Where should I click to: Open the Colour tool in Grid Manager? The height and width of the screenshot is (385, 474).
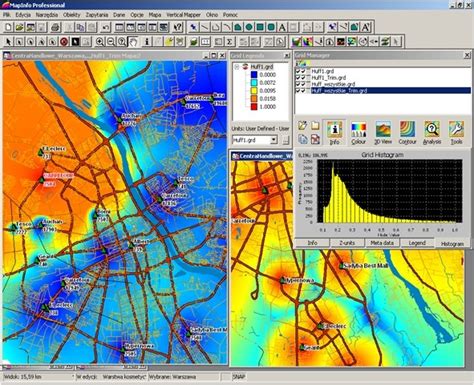click(x=358, y=132)
